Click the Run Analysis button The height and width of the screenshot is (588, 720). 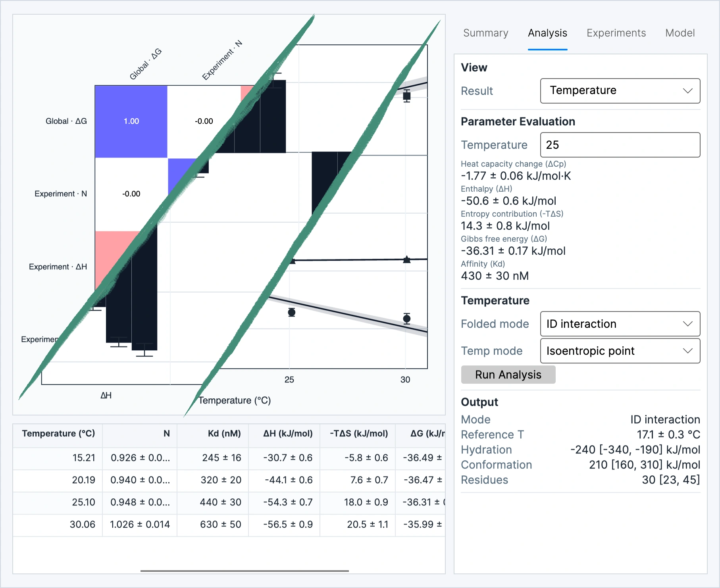(x=508, y=375)
